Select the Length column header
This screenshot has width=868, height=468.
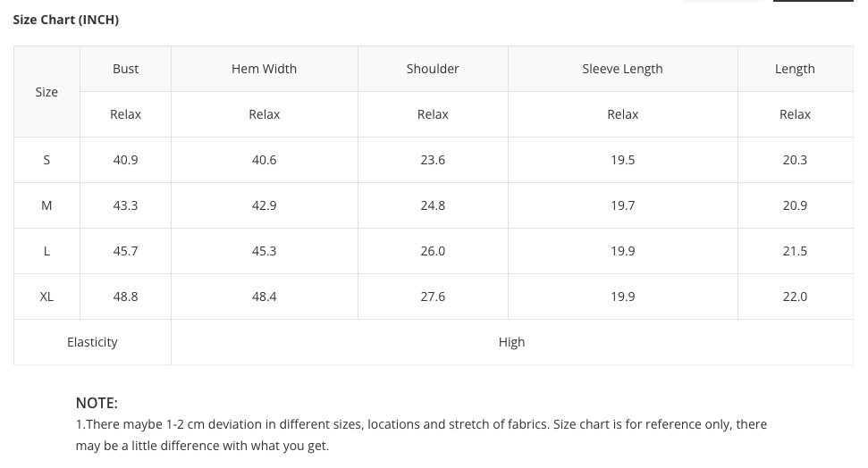click(795, 69)
